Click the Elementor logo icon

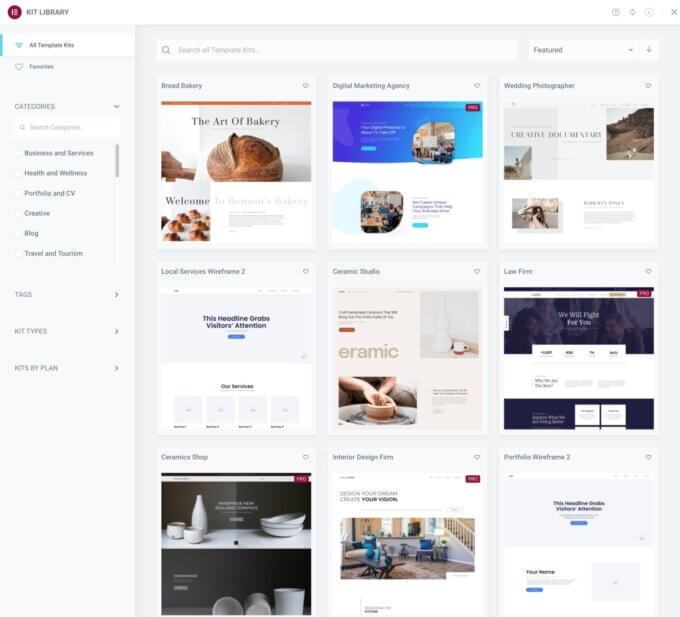pos(14,12)
